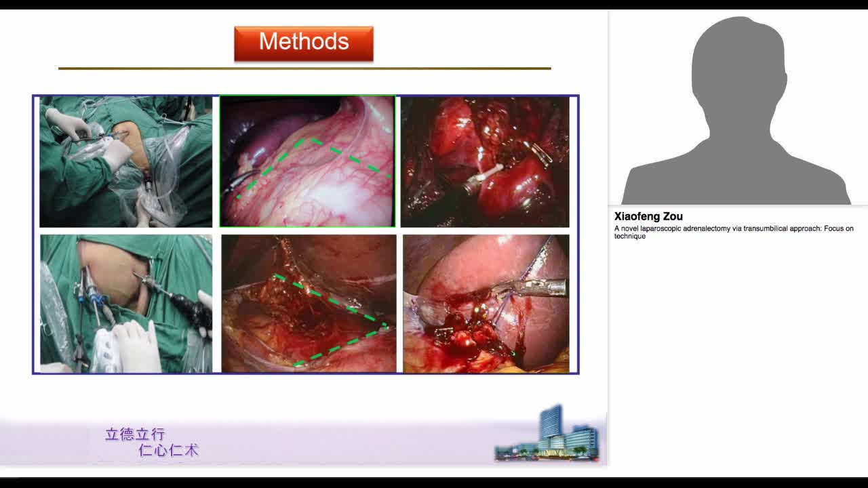This screenshot has height=488, width=868.
Task: Select the green dashed incision marking photo
Action: point(307,161)
